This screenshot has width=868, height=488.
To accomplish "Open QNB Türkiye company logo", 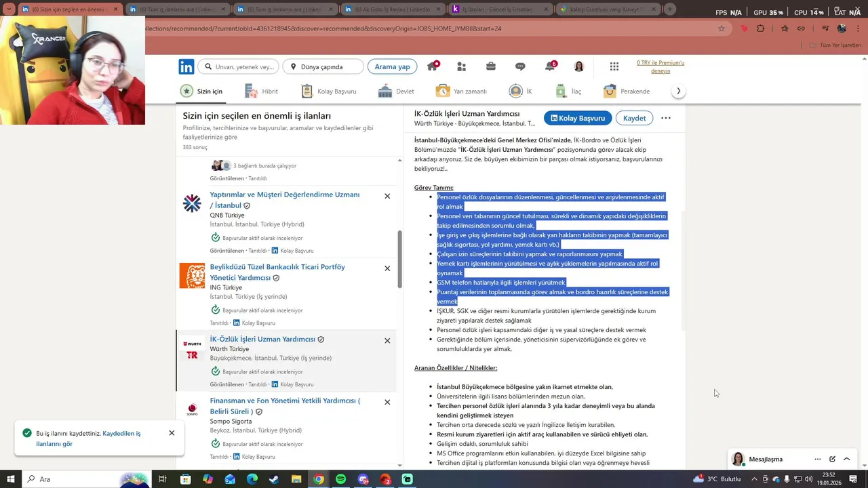I will (192, 203).
